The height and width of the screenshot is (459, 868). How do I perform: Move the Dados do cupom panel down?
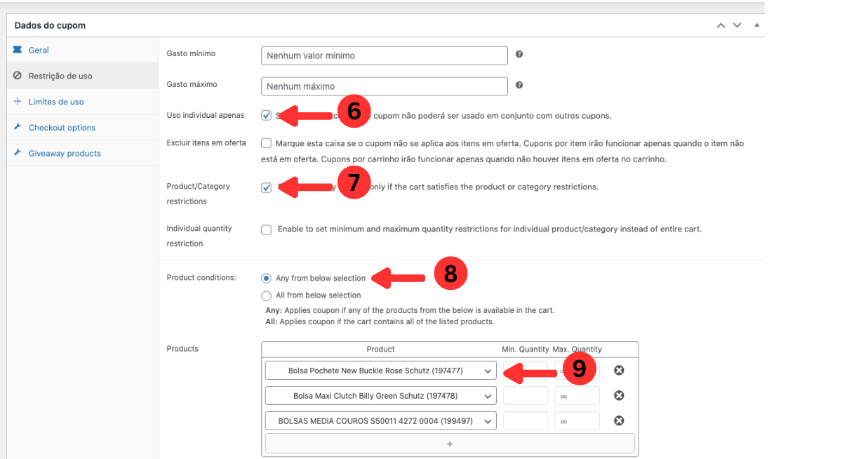pos(737,25)
